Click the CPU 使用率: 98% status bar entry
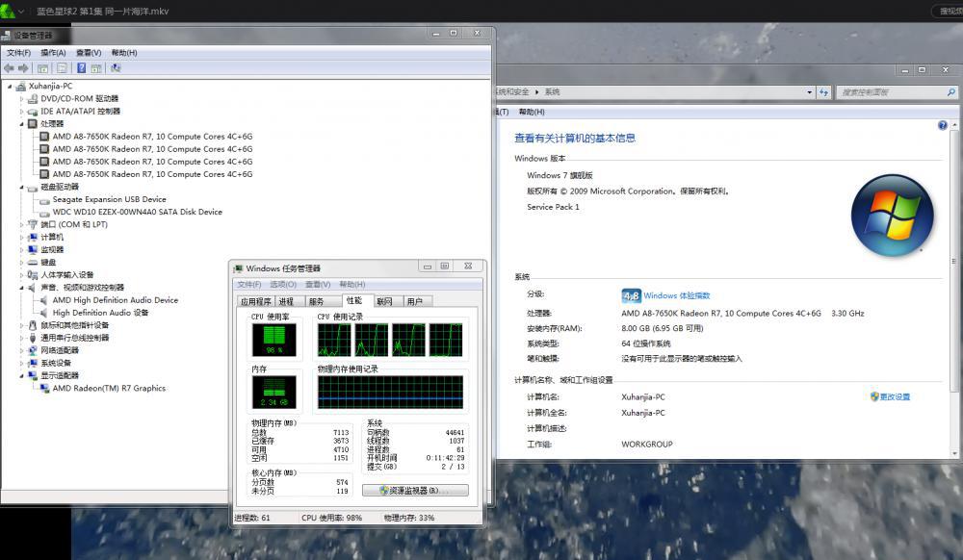 331,518
